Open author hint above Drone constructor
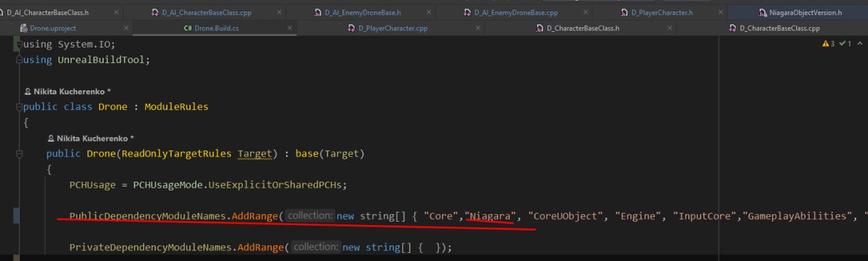Image resolution: width=868 pixels, height=261 pixels. [90, 138]
